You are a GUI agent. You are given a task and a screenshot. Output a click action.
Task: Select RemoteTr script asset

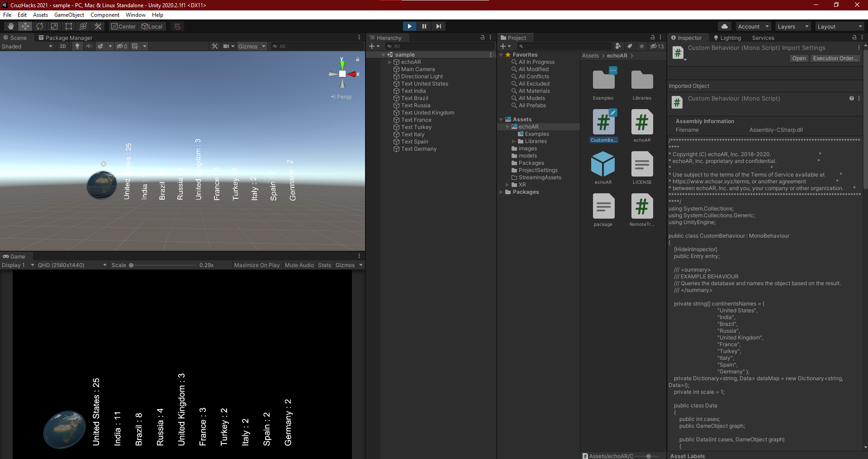(642, 210)
